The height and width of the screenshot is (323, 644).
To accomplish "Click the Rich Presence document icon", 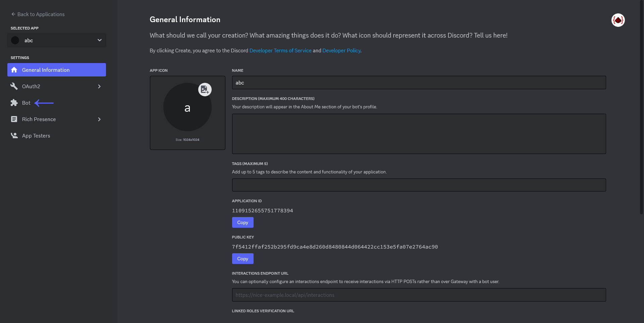I will pyautogui.click(x=14, y=119).
